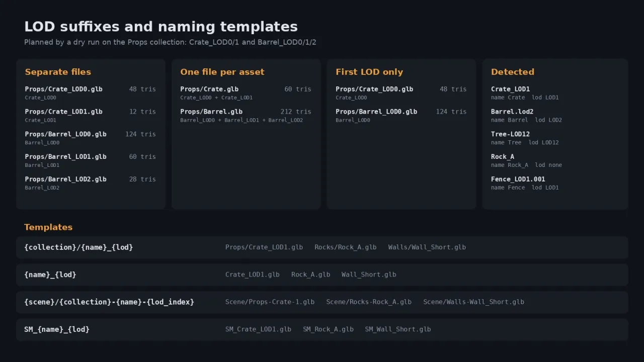Click "Props/Crate_LOD0.glb" in the Separate files card
Image resolution: width=644 pixels, height=362 pixels.
point(63,89)
